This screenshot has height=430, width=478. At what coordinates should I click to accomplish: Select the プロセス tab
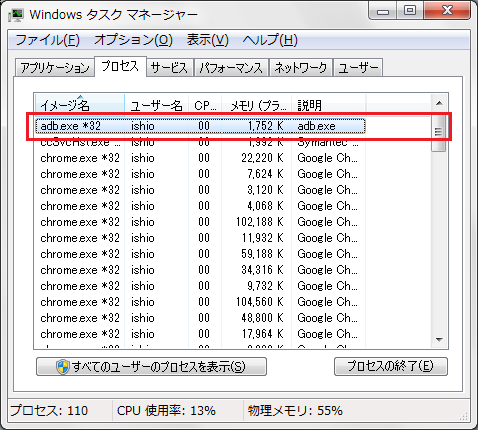click(120, 66)
